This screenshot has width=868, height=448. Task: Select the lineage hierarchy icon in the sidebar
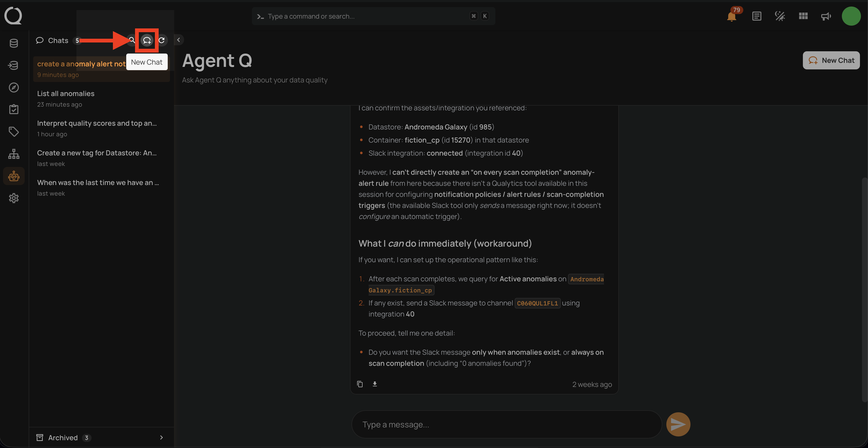tap(14, 154)
